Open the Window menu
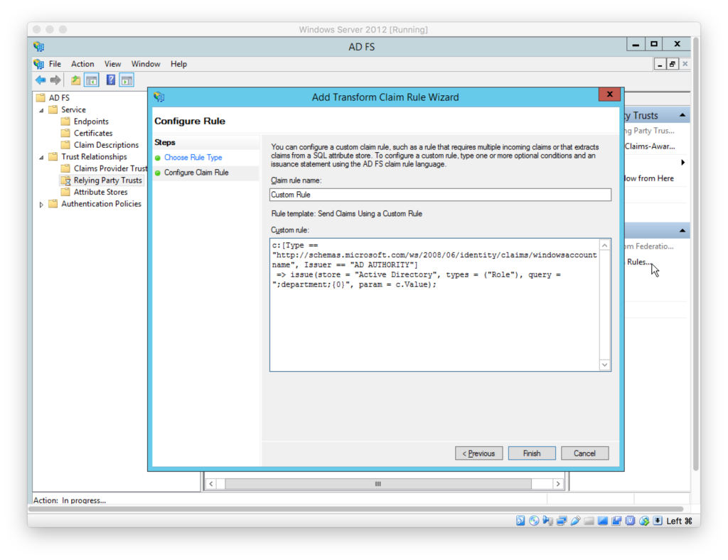This screenshot has height=560, width=728. point(145,64)
